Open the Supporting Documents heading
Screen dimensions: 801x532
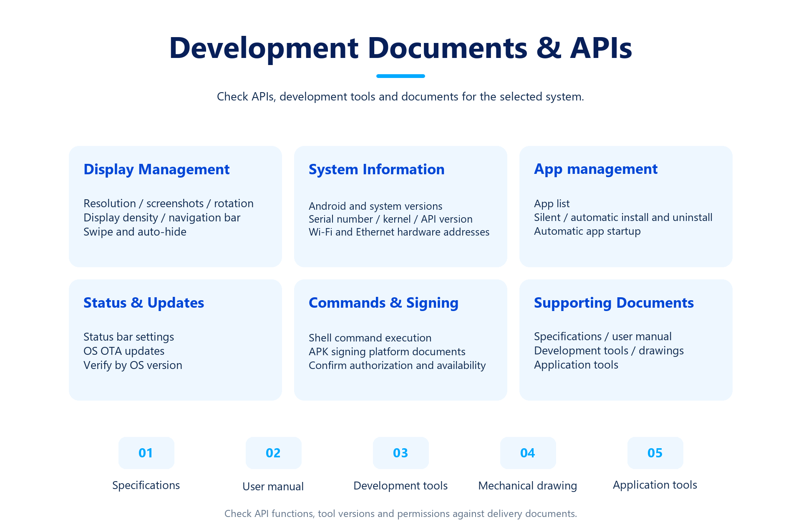point(614,303)
